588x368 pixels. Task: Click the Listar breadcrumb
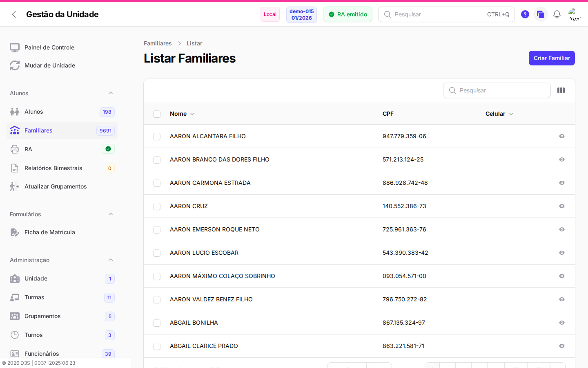pyautogui.click(x=194, y=43)
